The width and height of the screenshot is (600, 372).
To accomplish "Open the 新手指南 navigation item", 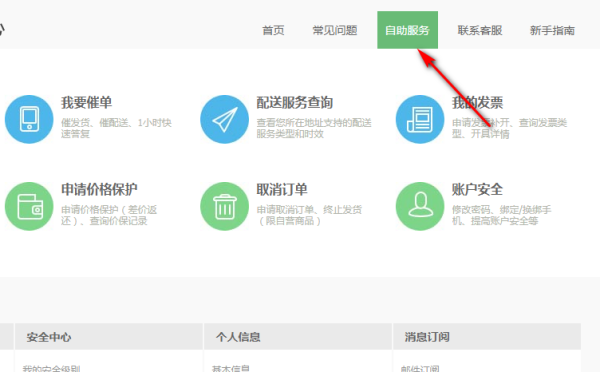I will pos(552,30).
